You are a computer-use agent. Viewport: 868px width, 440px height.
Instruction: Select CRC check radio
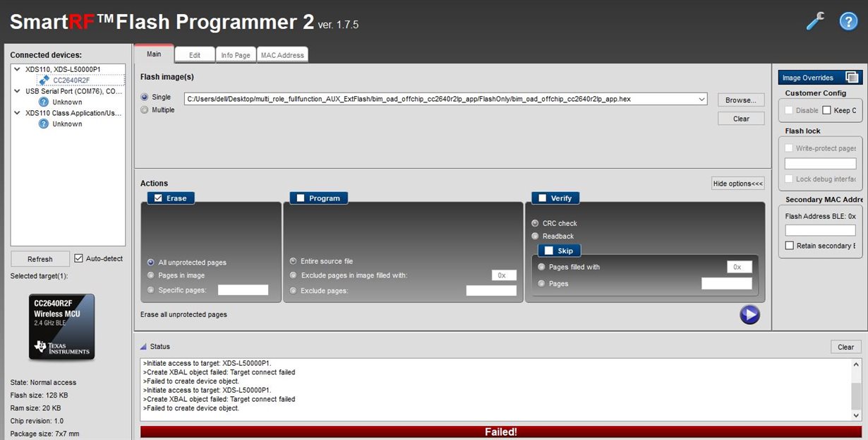pos(536,223)
